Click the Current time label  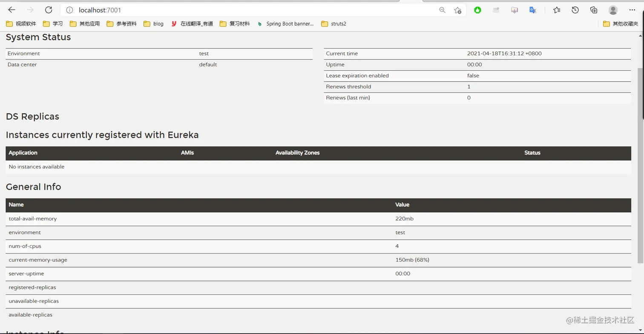pyautogui.click(x=342, y=54)
